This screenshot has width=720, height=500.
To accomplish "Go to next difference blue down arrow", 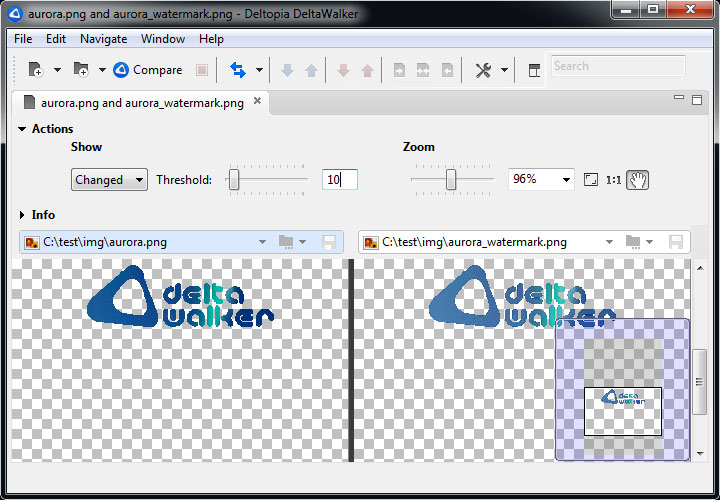I will (287, 70).
